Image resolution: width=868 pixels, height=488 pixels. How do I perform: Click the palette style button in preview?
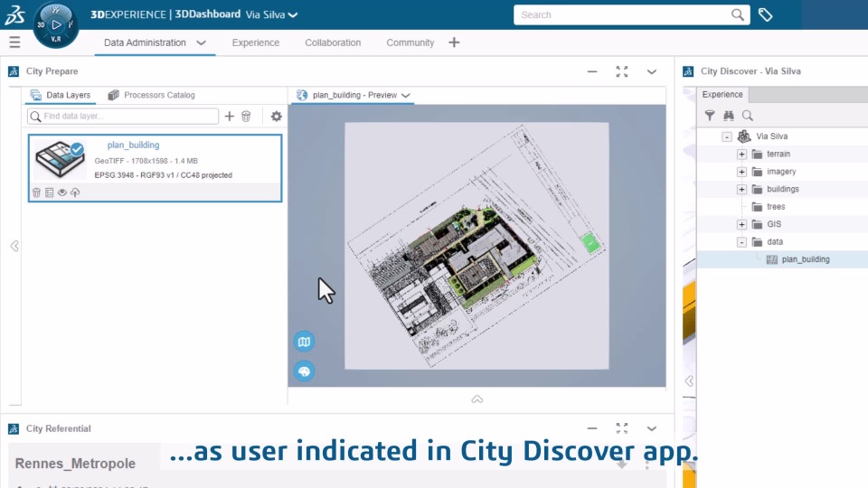304,371
